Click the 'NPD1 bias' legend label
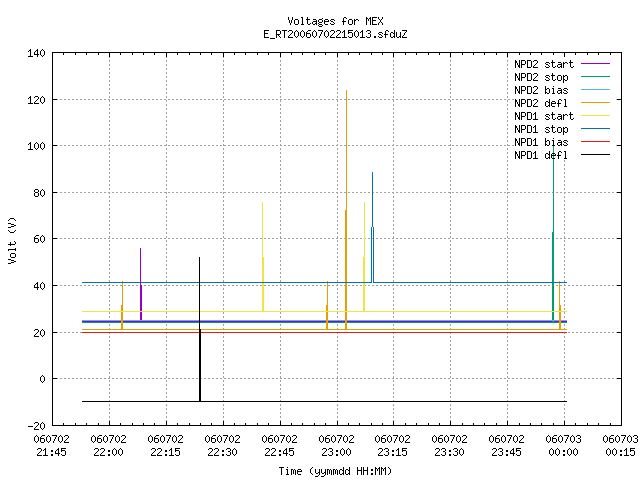The image size is (640, 480). click(x=541, y=142)
